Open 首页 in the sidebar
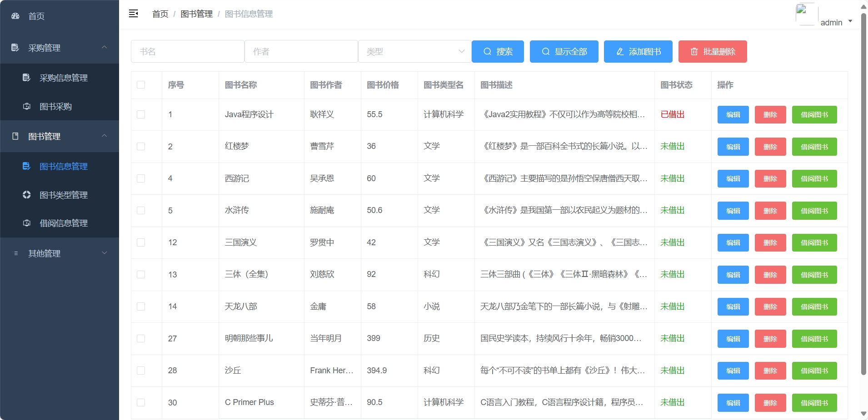 [60, 16]
